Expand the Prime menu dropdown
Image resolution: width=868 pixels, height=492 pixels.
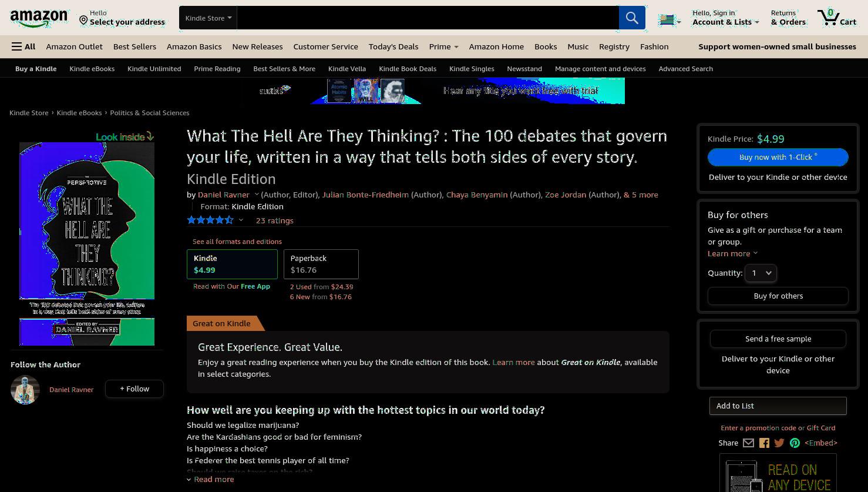(443, 46)
